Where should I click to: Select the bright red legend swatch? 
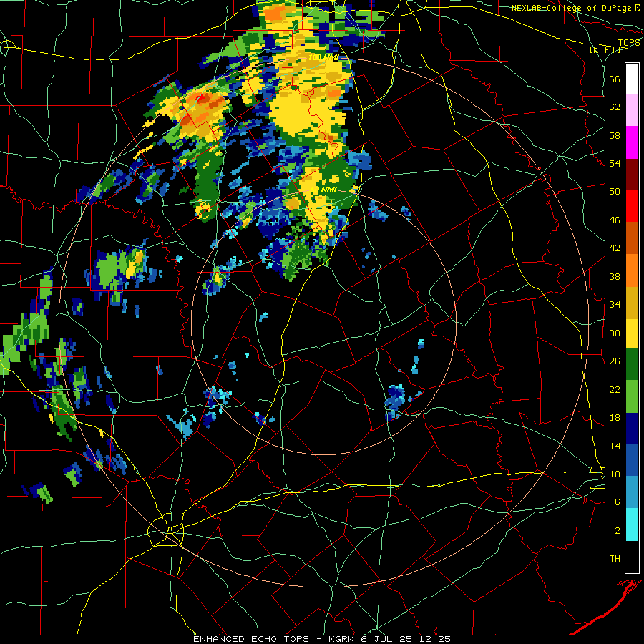632,206
